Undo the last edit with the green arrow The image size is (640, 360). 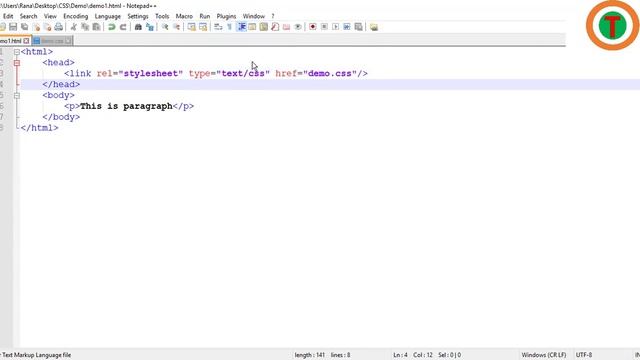click(x=111, y=27)
